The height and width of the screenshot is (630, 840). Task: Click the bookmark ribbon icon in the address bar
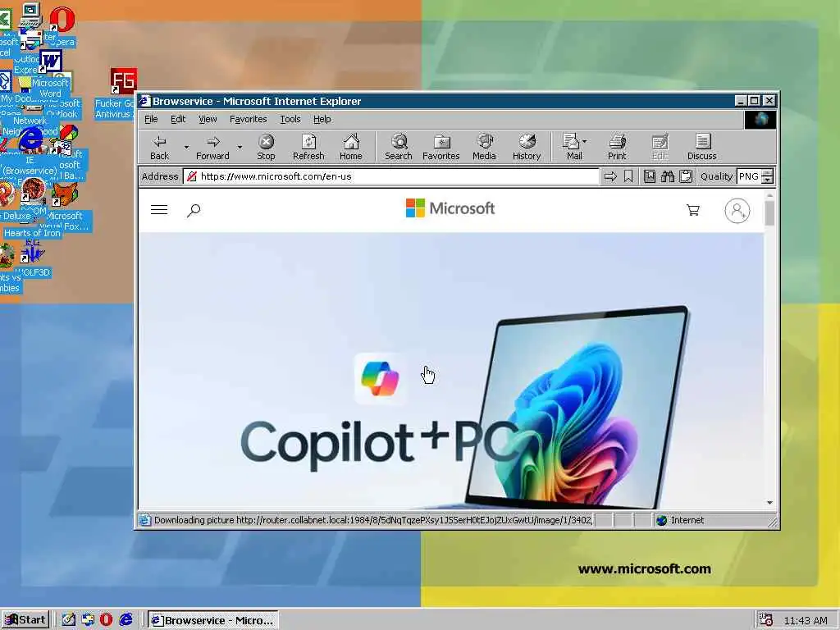(628, 176)
